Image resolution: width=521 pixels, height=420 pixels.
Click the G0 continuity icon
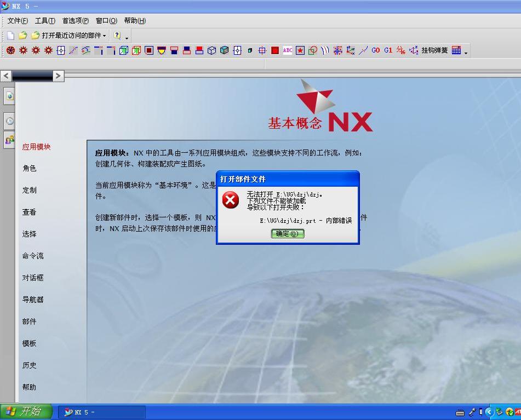point(375,50)
